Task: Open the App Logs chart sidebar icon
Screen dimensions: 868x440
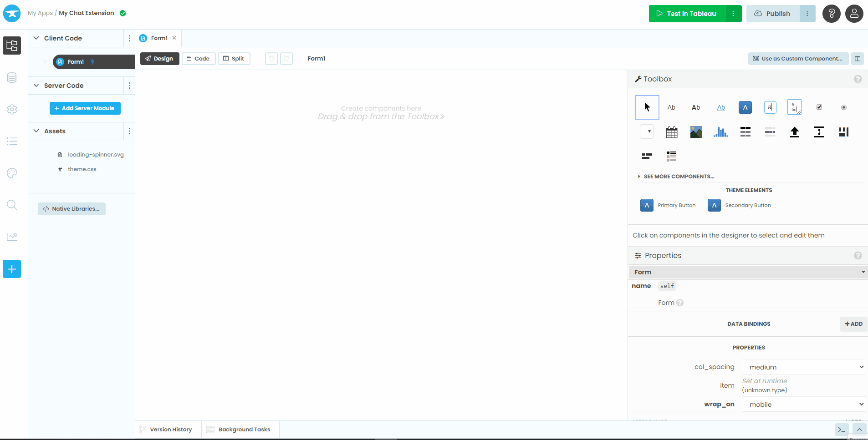Action: pyautogui.click(x=12, y=237)
